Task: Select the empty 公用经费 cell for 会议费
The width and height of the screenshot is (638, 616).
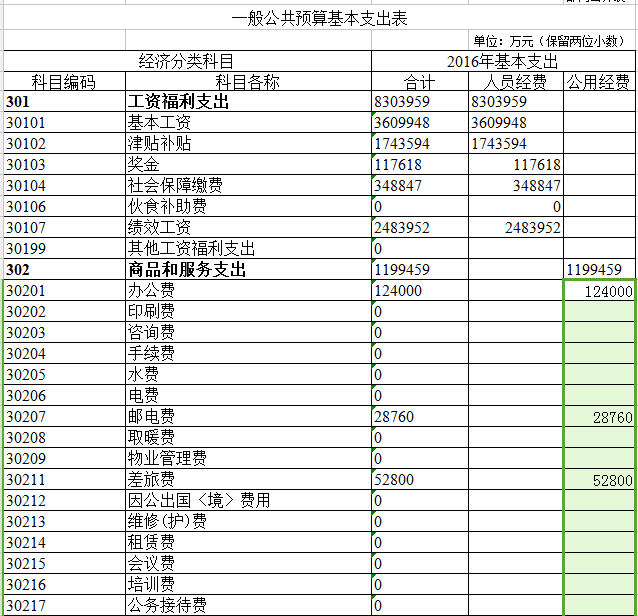Action: (599, 564)
